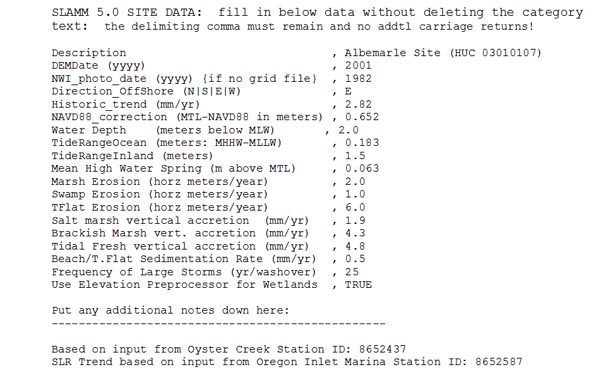Click the Elevation Preprocessor TRUE value
Image resolution: width=600 pixels, height=371 pixels.
(x=358, y=285)
